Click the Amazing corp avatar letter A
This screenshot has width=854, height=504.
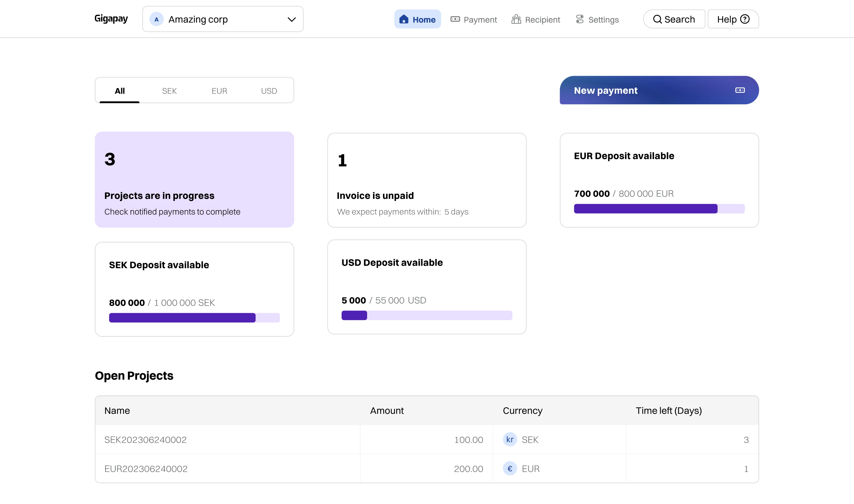[x=156, y=19]
